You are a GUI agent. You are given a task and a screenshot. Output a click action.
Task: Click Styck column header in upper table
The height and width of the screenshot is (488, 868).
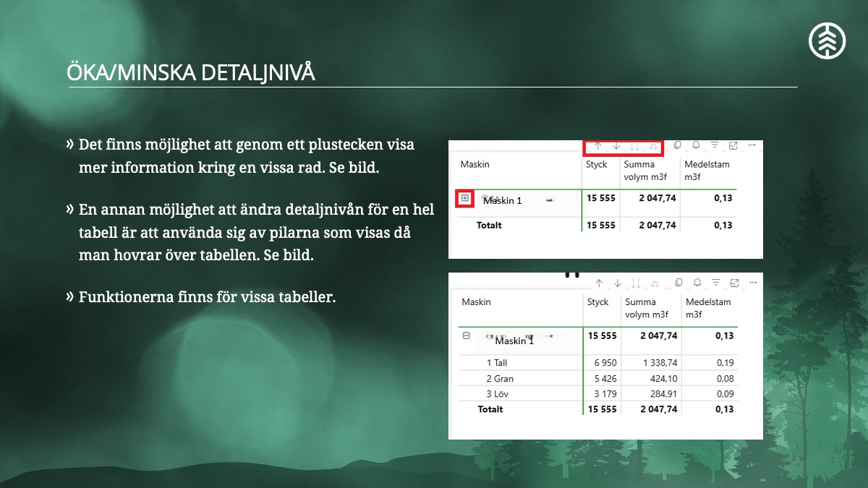click(597, 165)
